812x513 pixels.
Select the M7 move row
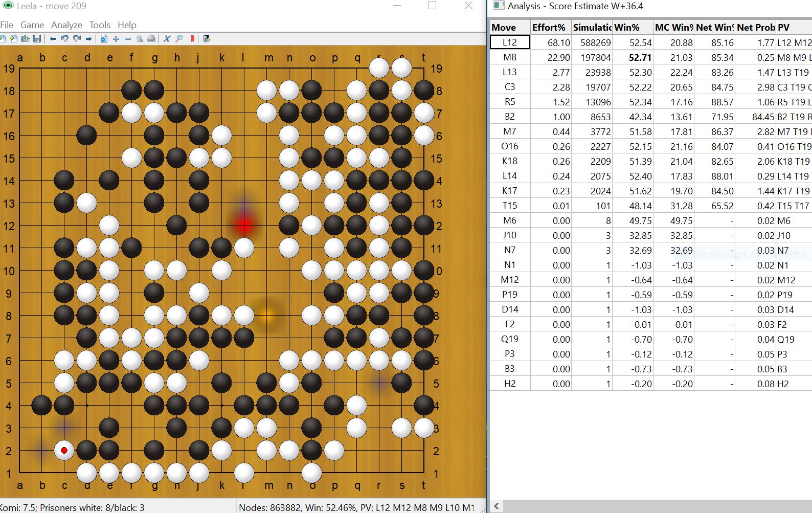click(650, 131)
